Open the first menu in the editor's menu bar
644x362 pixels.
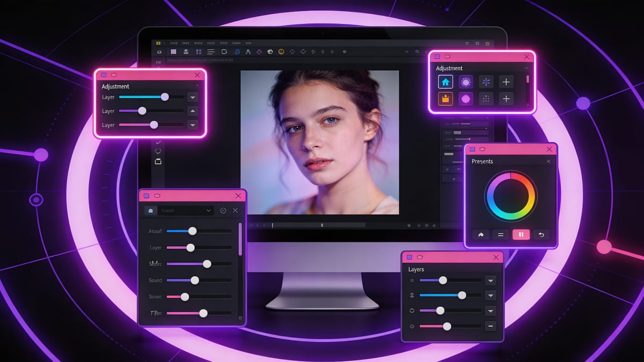173,43
